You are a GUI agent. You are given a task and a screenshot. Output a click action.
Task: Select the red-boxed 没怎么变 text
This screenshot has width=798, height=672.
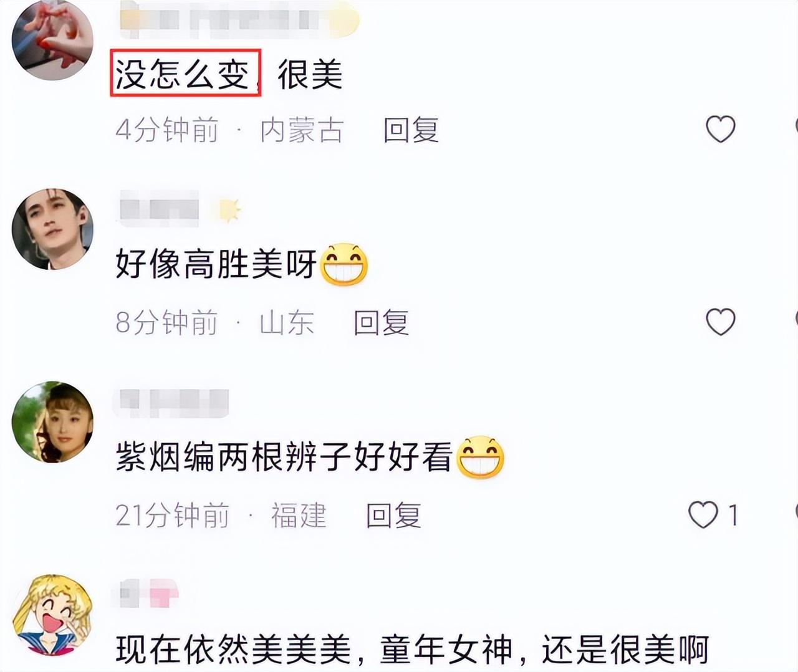tap(185, 73)
